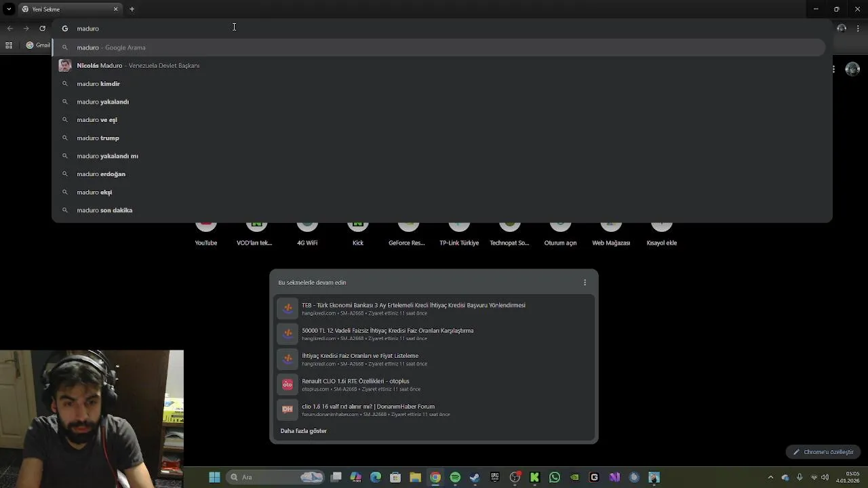Select suggestion maduro yakalandı
Screen dimensions: 868x488
pos(439,102)
